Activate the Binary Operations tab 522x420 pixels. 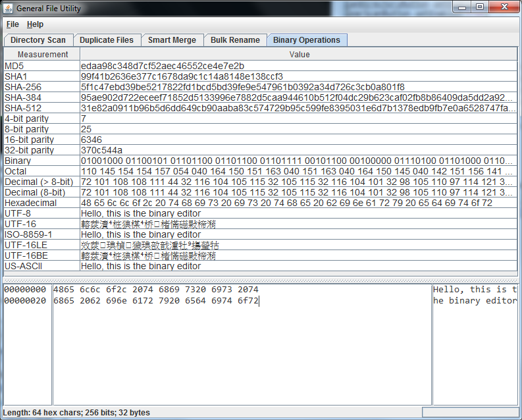(307, 40)
